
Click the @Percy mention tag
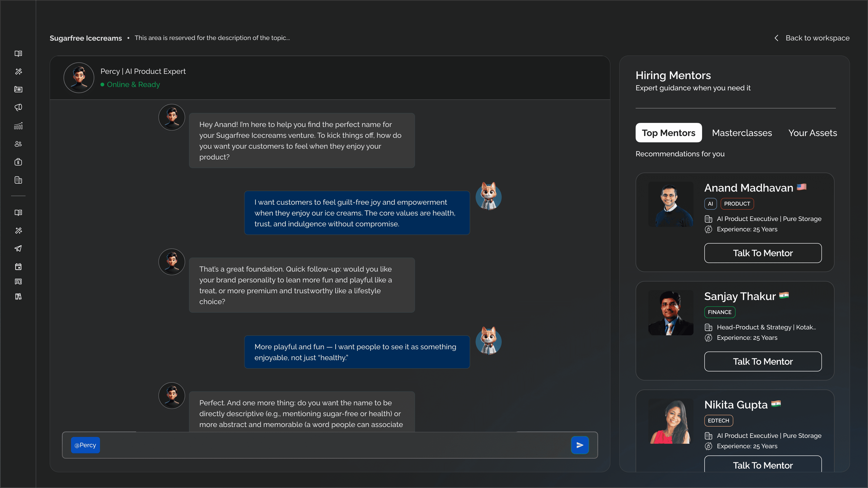click(85, 445)
